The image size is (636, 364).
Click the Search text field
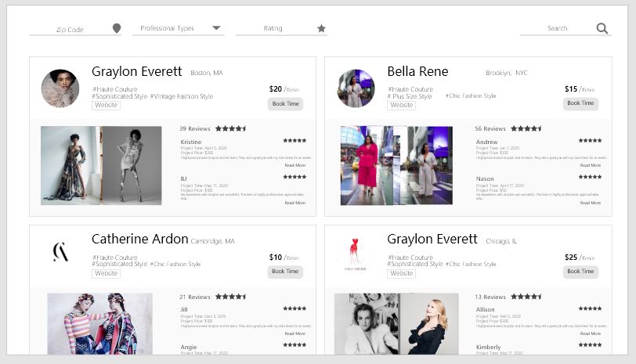click(557, 28)
